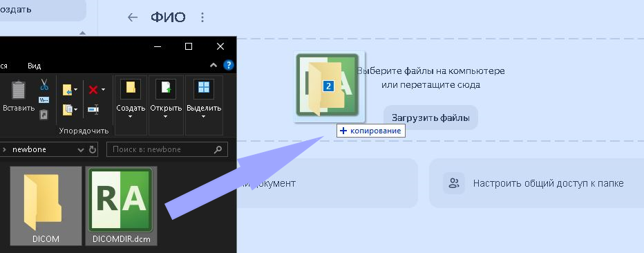Viewport: 644px width, 253px height.
Task: Click the magnifier icon in Explorer search box
Action: tap(218, 149)
